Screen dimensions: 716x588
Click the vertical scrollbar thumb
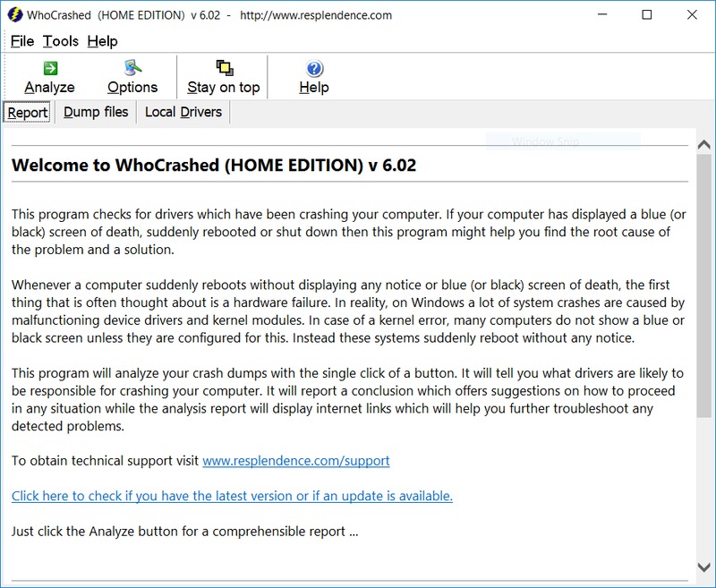705,286
